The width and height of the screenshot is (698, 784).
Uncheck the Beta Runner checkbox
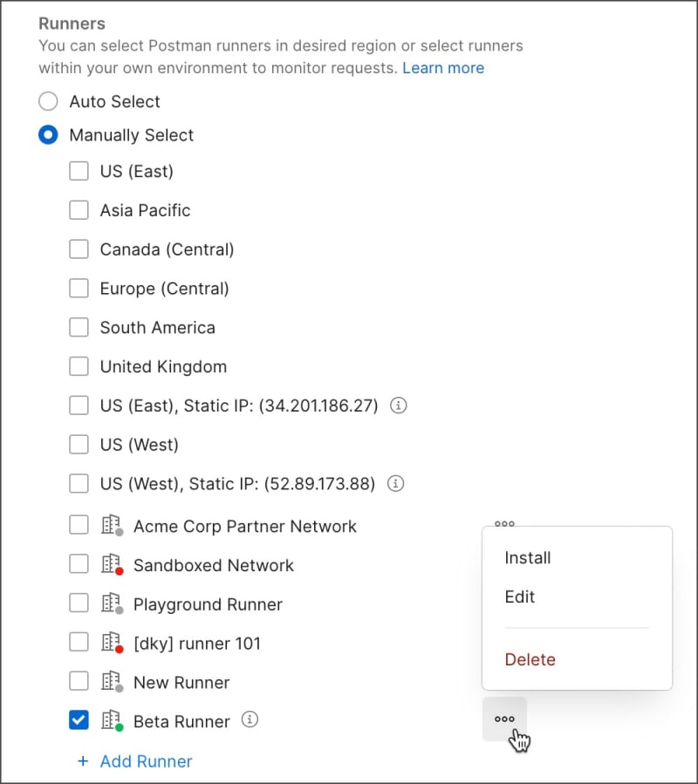click(79, 720)
